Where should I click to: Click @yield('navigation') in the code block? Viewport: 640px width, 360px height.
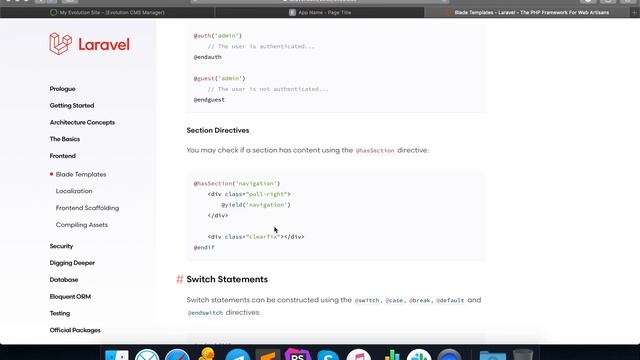[x=256, y=204]
